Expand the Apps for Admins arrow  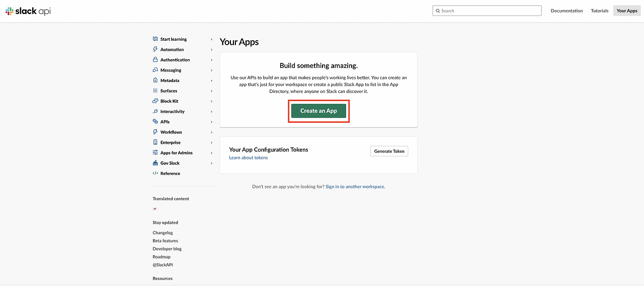(x=212, y=153)
